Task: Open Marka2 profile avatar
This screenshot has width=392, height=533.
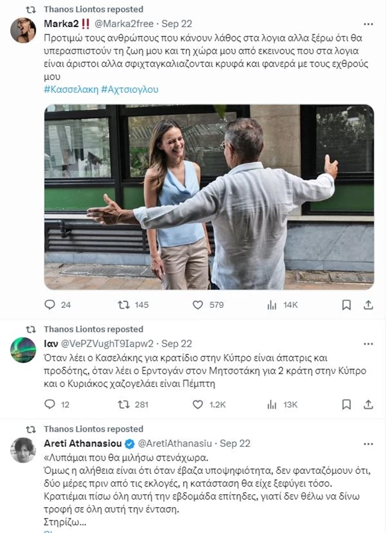Action: (x=23, y=30)
